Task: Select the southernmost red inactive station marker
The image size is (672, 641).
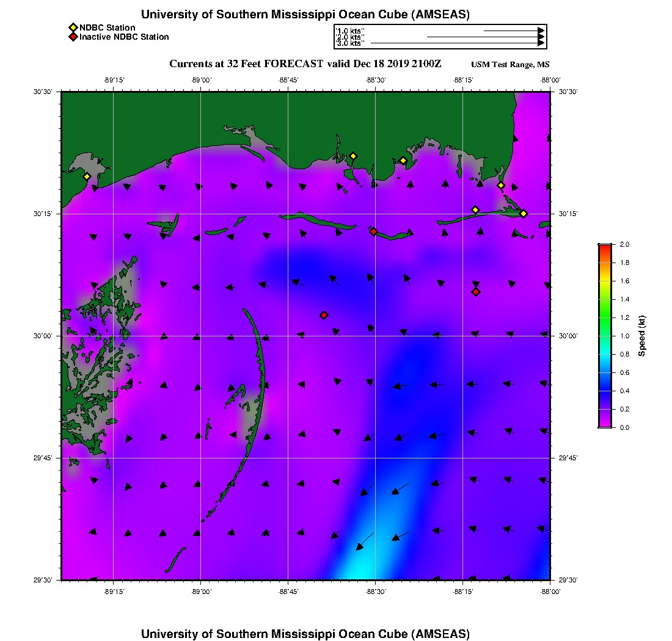Action: click(x=324, y=315)
